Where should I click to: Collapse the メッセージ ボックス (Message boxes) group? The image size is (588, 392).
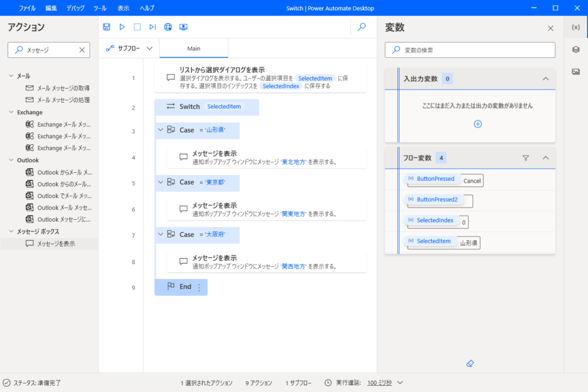point(11,231)
